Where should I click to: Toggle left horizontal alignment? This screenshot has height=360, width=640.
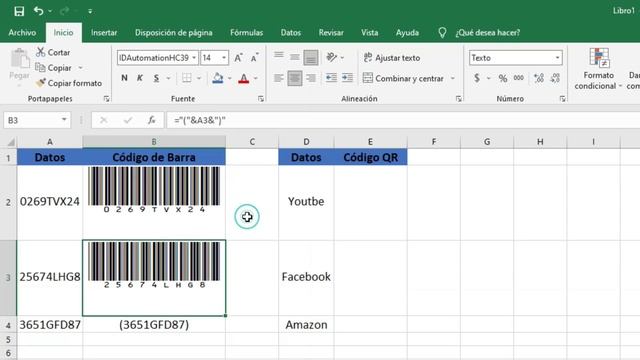279,78
